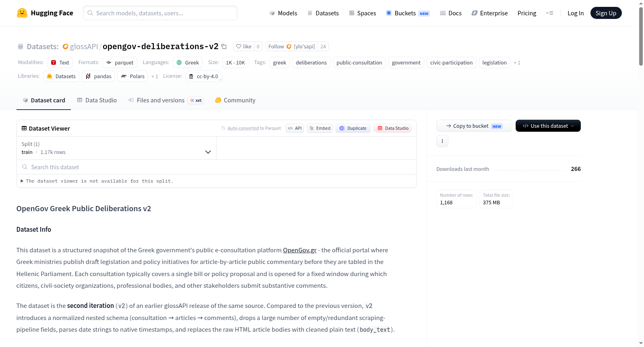Show additional libraries with +1
Screen dimensions: 644x347
[155, 76]
